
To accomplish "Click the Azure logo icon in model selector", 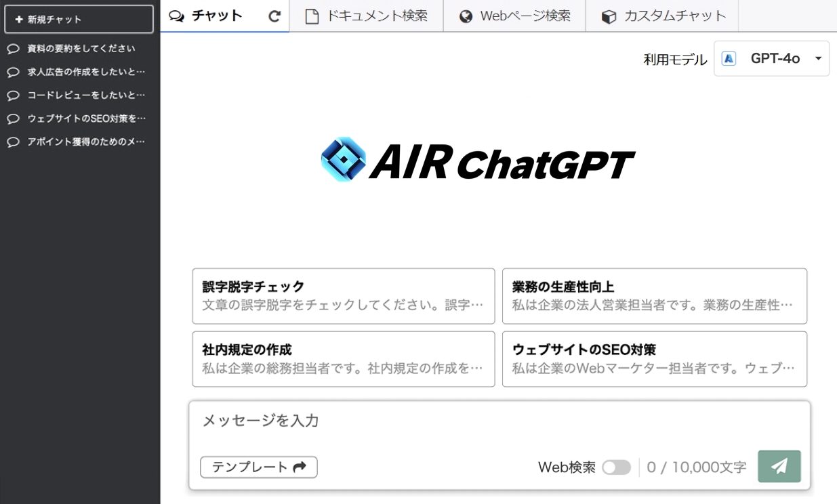I will [x=729, y=58].
